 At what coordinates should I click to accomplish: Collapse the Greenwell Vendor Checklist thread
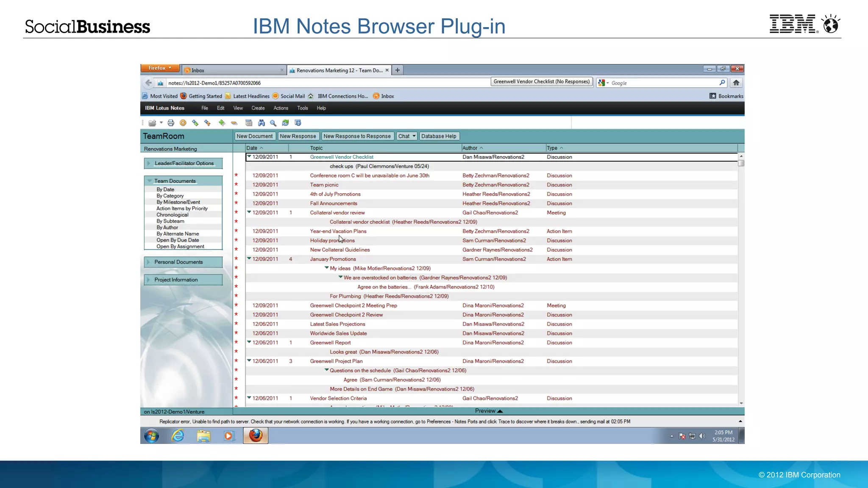pos(249,156)
